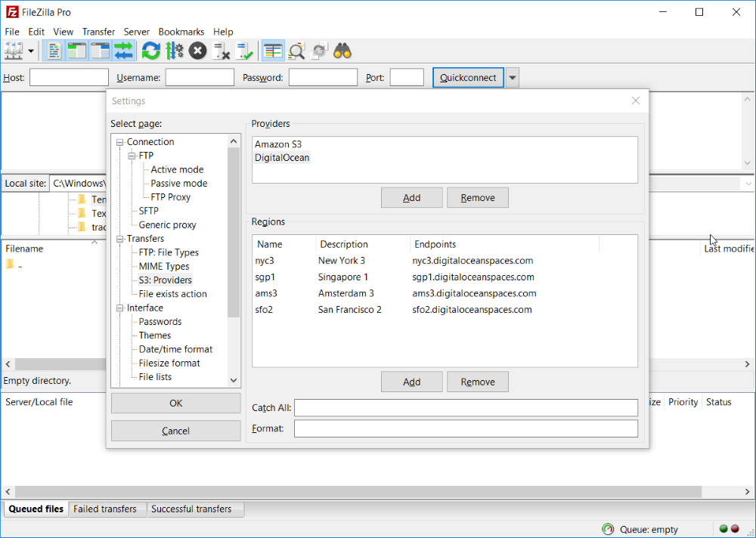Toggle message log display icon
756x538 pixels.
click(54, 51)
